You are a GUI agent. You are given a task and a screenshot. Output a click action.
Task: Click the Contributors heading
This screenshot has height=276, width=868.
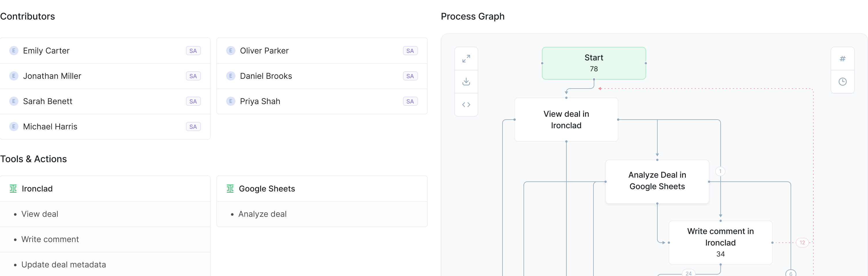[27, 16]
